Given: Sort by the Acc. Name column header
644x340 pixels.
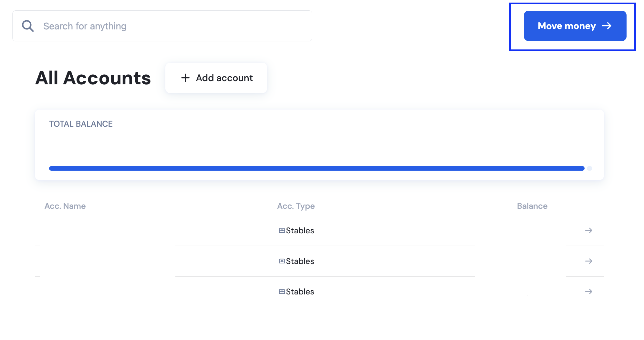Looking at the screenshot, I should click(65, 206).
